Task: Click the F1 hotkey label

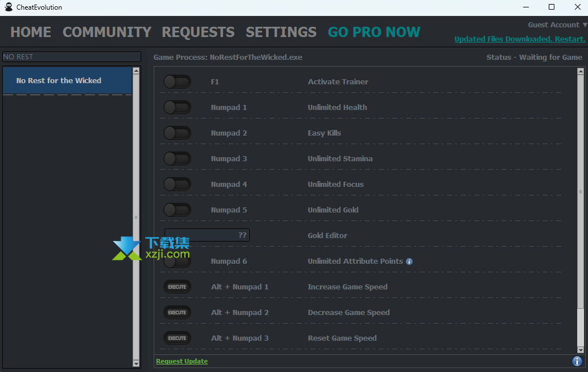Action: point(215,82)
